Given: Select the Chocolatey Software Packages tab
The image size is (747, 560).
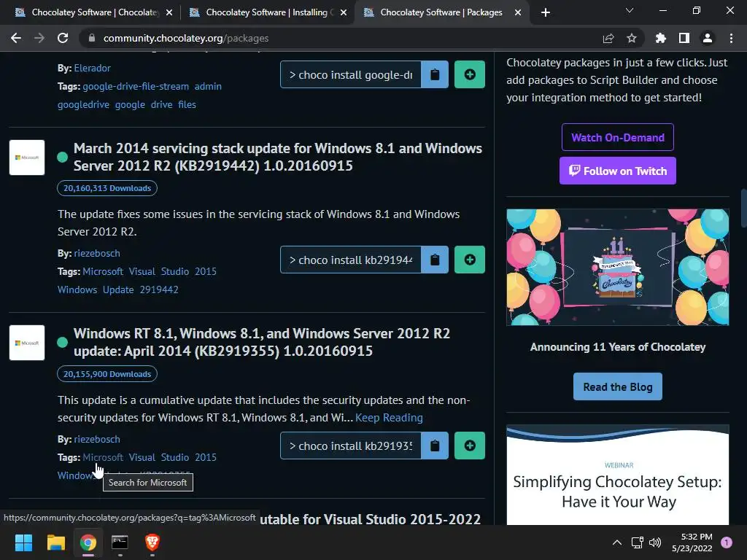Looking at the screenshot, I should pos(441,12).
